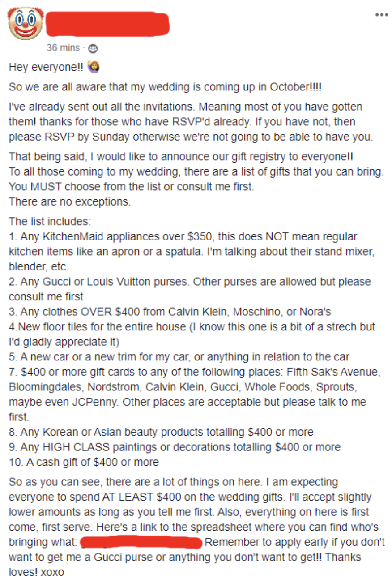
Task: Click the "please RSVP by Sunday" line
Action: click(x=187, y=137)
